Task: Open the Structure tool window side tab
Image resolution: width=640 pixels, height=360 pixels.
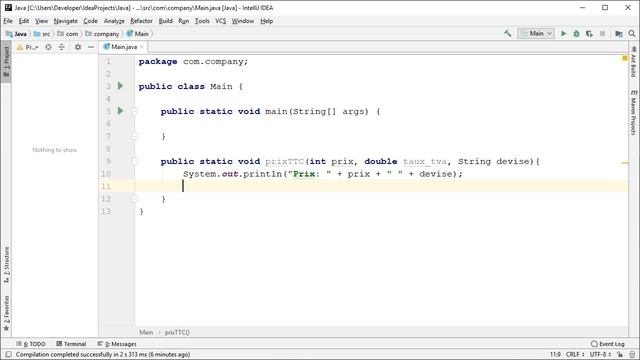Action: pos(6,265)
